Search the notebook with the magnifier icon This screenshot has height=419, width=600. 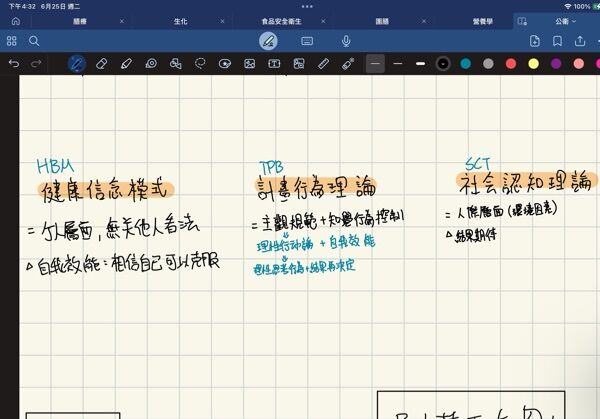34,41
